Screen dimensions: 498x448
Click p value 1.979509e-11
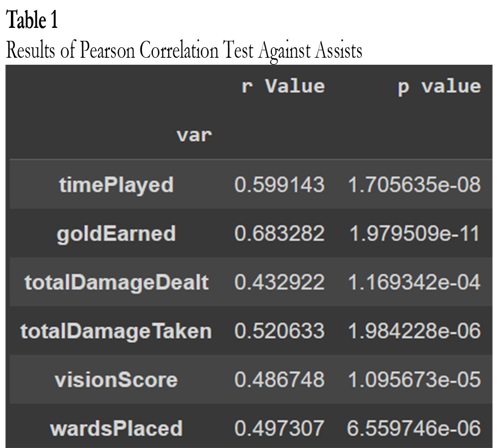414,233
